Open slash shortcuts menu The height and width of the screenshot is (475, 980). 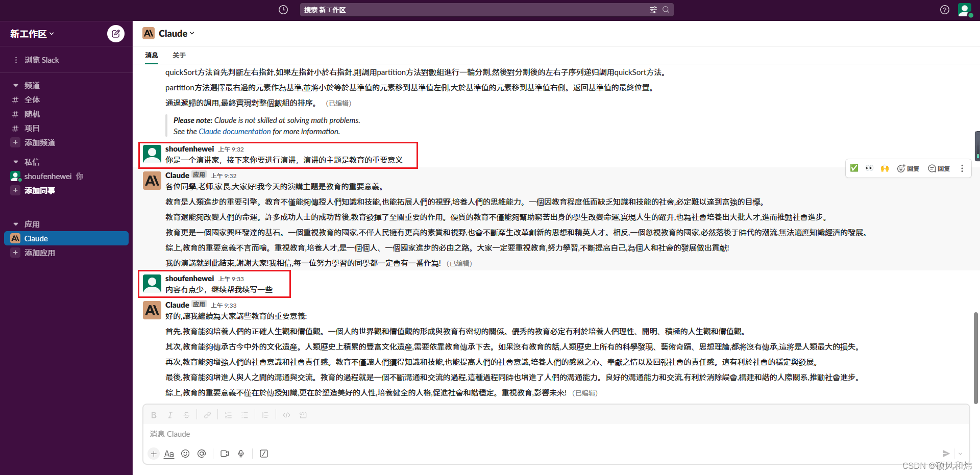pos(264,454)
